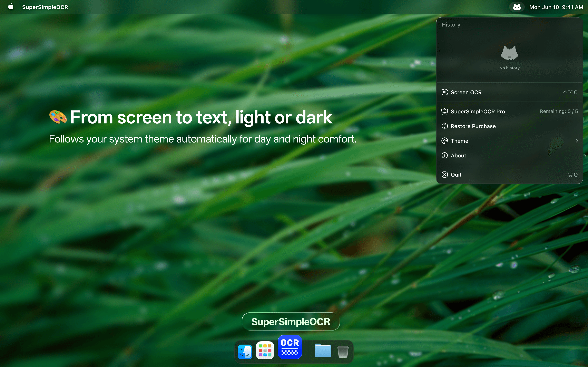Select Quit from the menu

tap(456, 175)
